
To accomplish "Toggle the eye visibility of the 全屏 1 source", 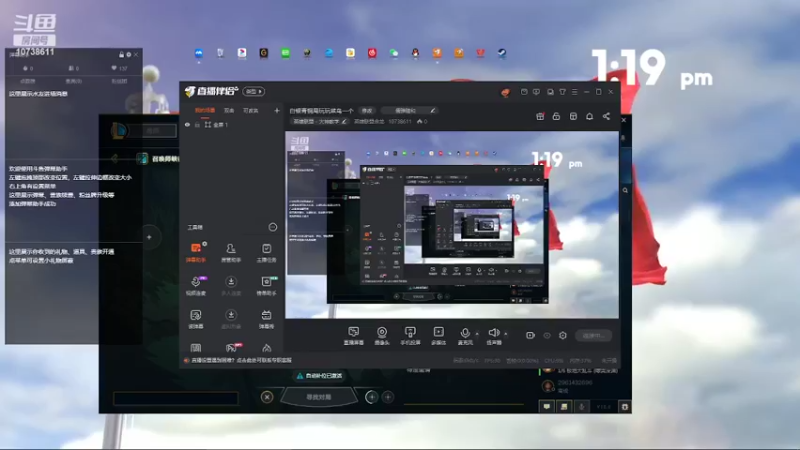I will 187,124.
